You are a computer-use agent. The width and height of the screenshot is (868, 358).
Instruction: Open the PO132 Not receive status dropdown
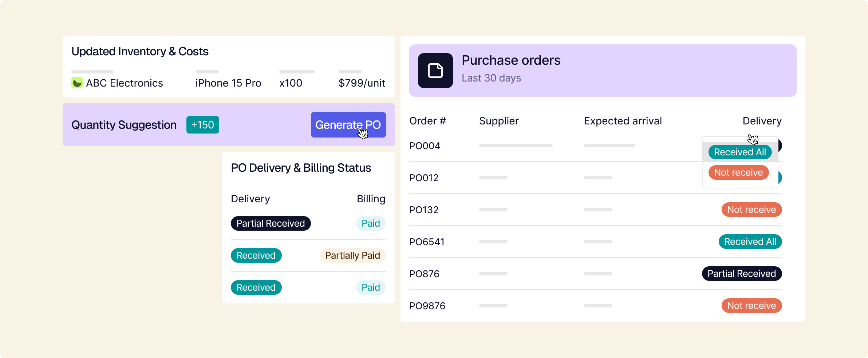coord(751,210)
